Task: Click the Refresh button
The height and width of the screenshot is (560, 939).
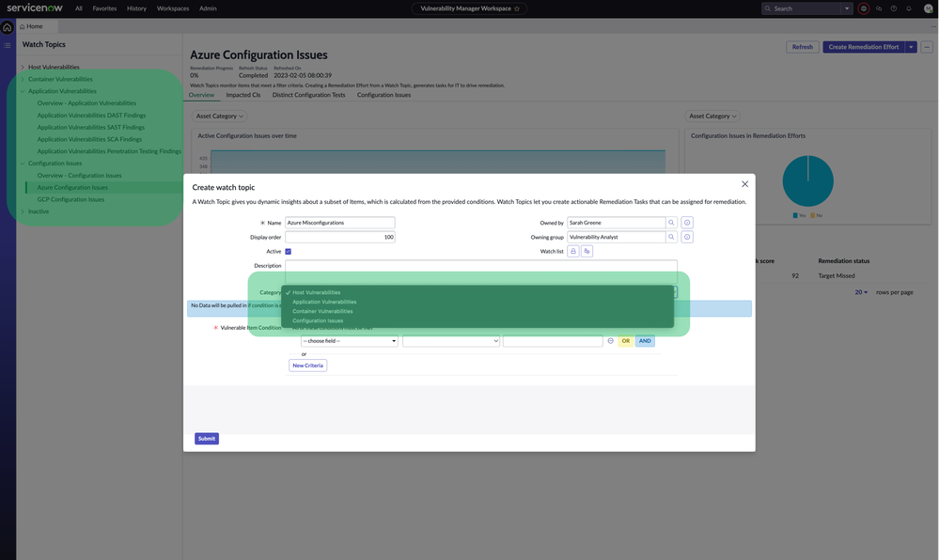Action: pos(803,47)
